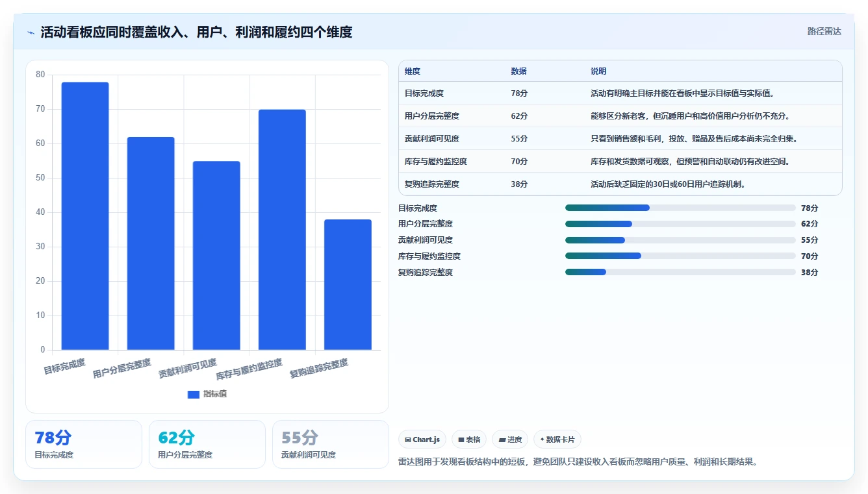Screen dimensions: 868x494
Task: Select the 表格 chip
Action: [469, 439]
